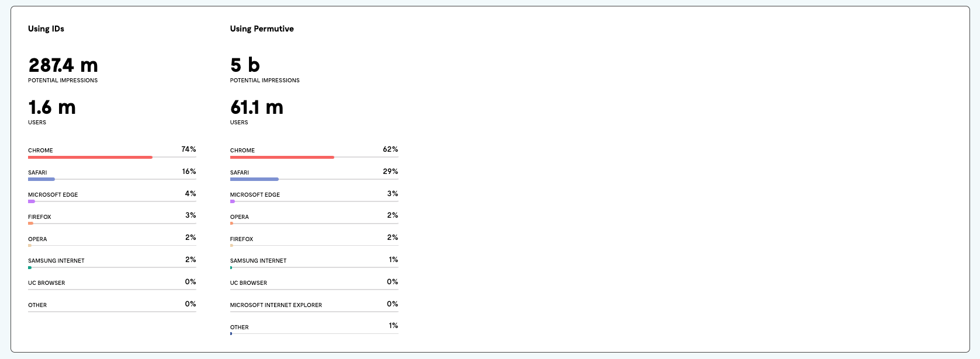Click the red Chrome bar under Using IDs
Viewport: 980px width, 359px height.
click(x=90, y=157)
